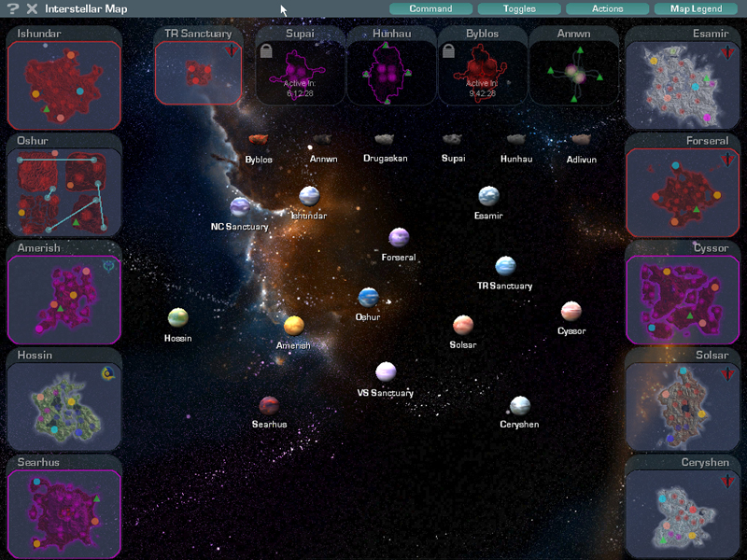Click the lock icon on the Byblos panel
The image size is (747, 560).
tap(448, 50)
